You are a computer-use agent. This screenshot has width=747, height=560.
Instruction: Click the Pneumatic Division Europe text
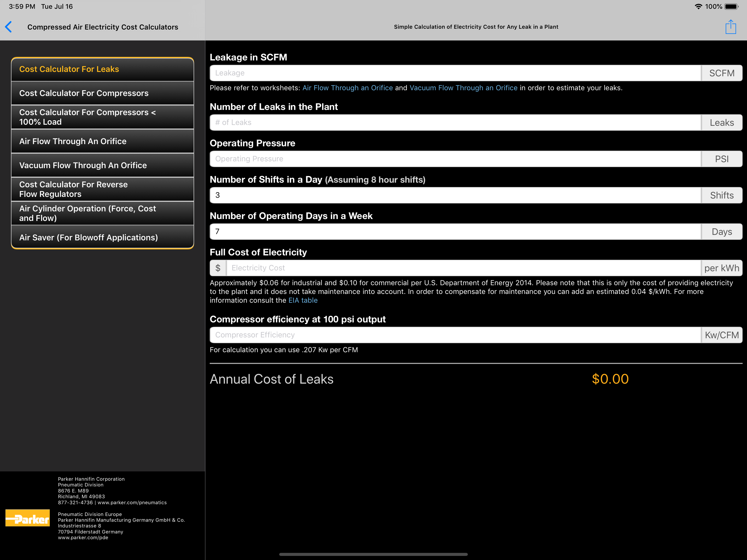tap(90, 514)
